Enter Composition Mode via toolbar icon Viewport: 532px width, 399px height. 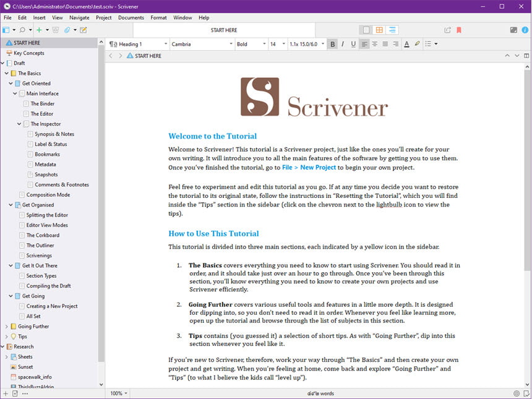pyautogui.click(x=513, y=30)
